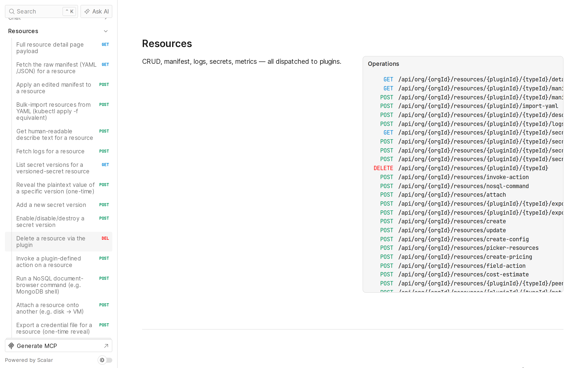The width and height of the screenshot is (588, 368).
Task: Open the POST field-action operation
Action: (x=453, y=266)
